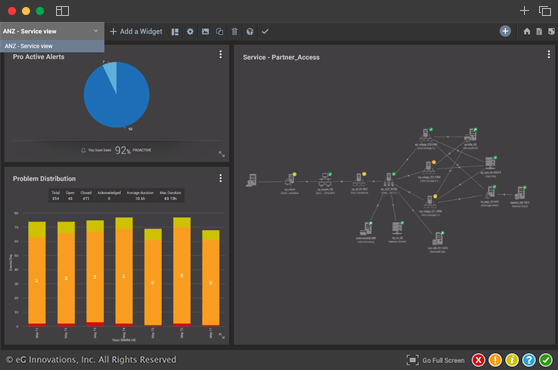
Task: Click the blue question mark unknown status icon
Action: pos(529,360)
